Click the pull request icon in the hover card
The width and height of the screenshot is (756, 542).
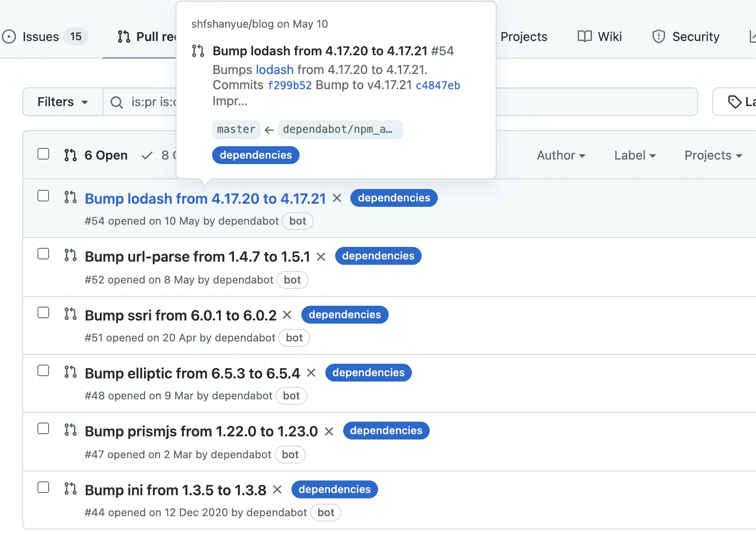click(197, 51)
